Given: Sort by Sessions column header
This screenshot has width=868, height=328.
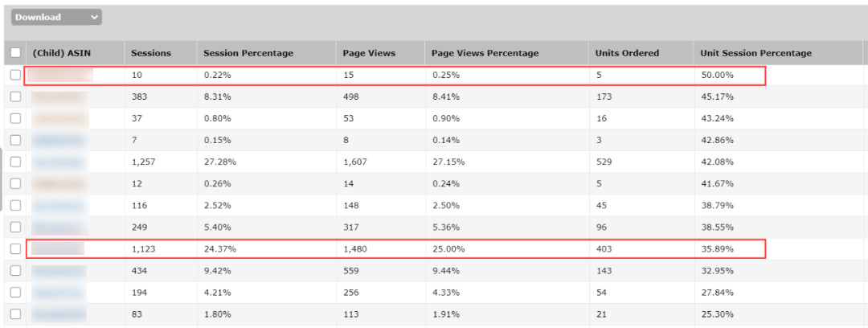Looking at the screenshot, I should (151, 53).
